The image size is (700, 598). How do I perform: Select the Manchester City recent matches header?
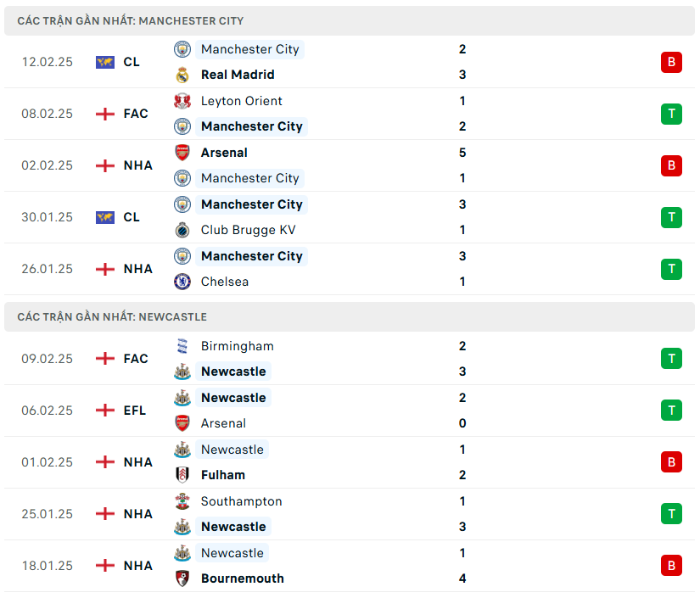(131, 20)
